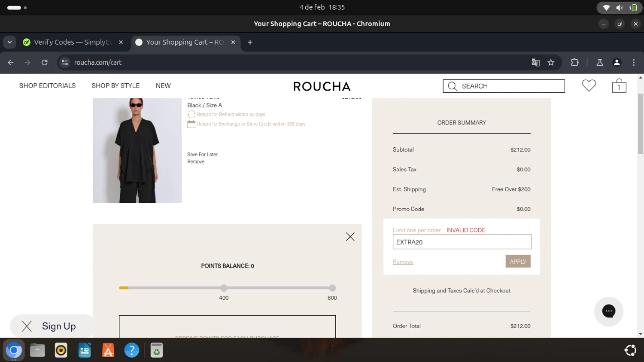Switch to Verify Codes SimplyCodes tab
Screen dimensions: 644x362
[73, 42]
